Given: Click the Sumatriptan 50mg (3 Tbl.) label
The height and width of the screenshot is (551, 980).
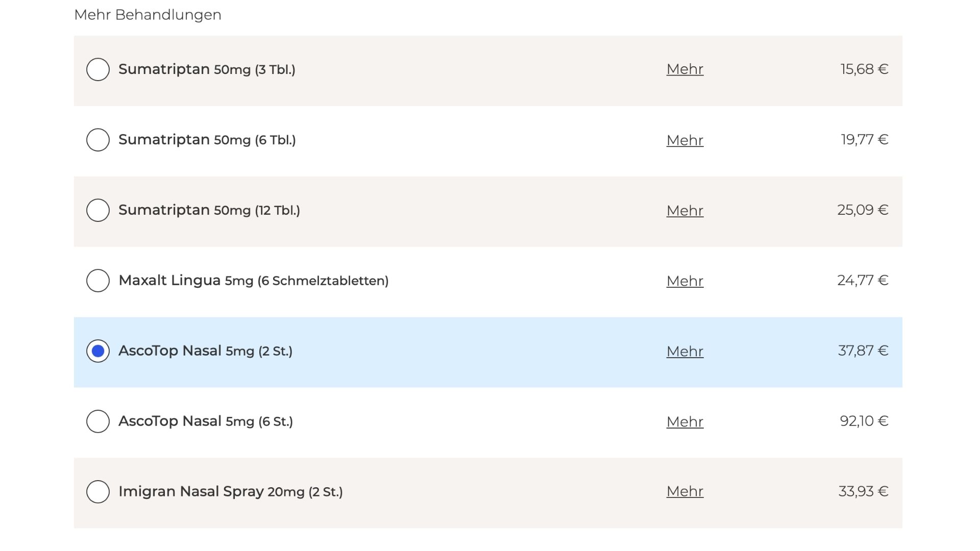Looking at the screenshot, I should [x=207, y=69].
